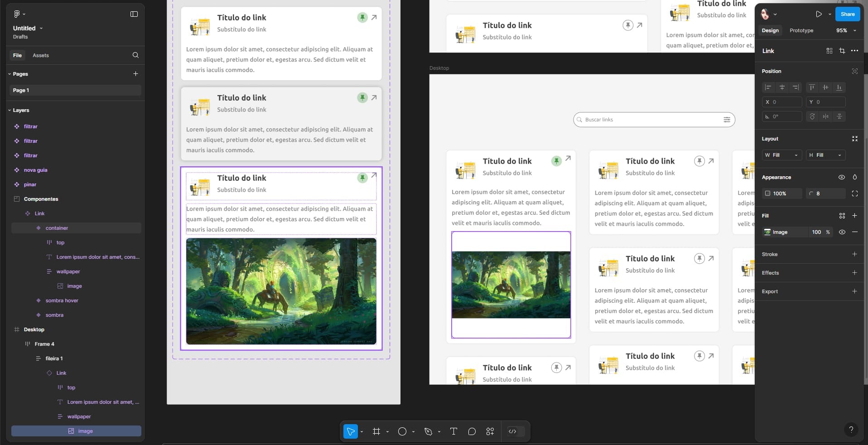Image resolution: width=868 pixels, height=445 pixels.
Task: Click the Flip vertical icon
Action: 839,116
